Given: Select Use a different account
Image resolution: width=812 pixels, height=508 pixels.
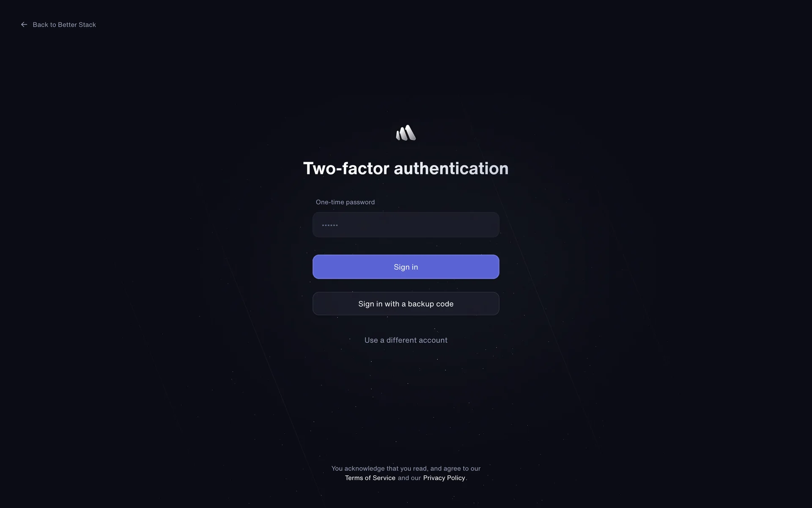Looking at the screenshot, I should pyautogui.click(x=406, y=340).
